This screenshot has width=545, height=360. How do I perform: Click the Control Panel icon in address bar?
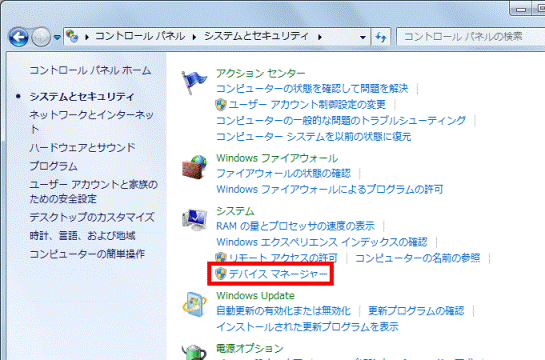(x=72, y=36)
